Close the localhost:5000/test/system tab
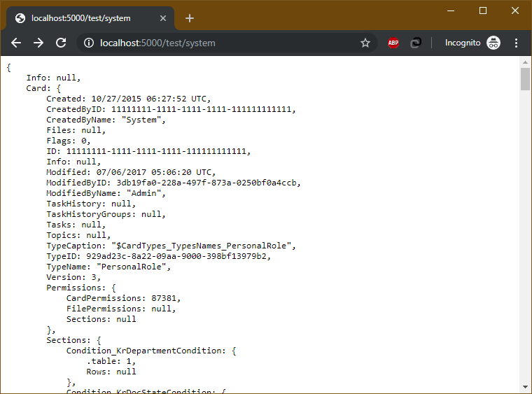 click(x=163, y=18)
